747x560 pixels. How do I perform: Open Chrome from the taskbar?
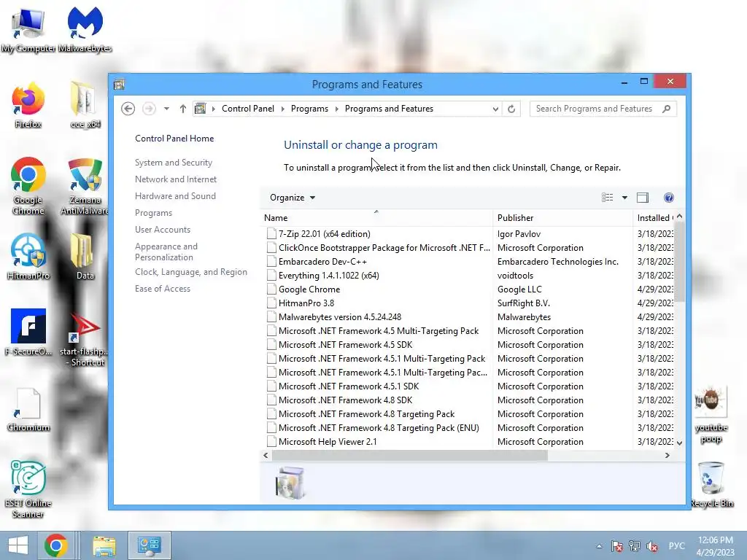(55, 545)
